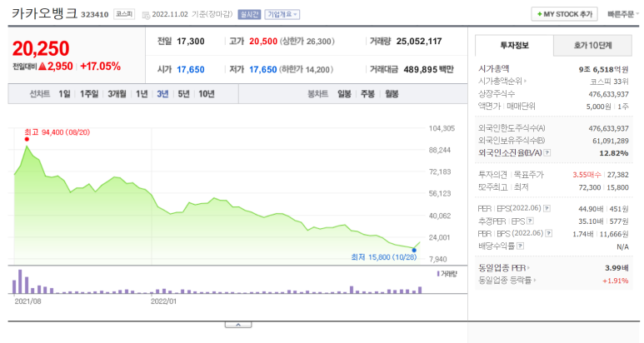This screenshot has height=343, width=644.
Task: Open help icon next to 추정PER EPS
Action: tap(530, 221)
